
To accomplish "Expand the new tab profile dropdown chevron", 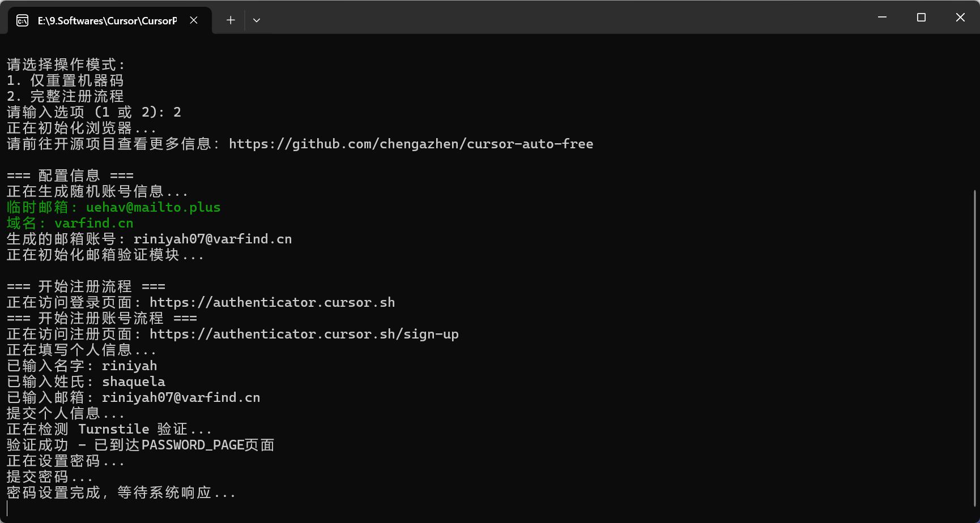I will coord(257,20).
